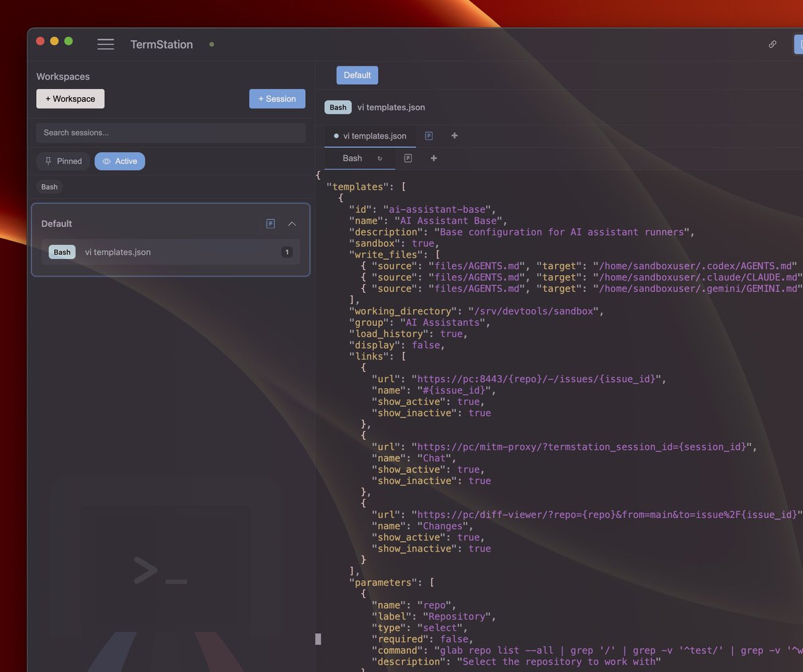Add a new tab beside the Bash sub-tab
803x672 pixels.
(434, 159)
